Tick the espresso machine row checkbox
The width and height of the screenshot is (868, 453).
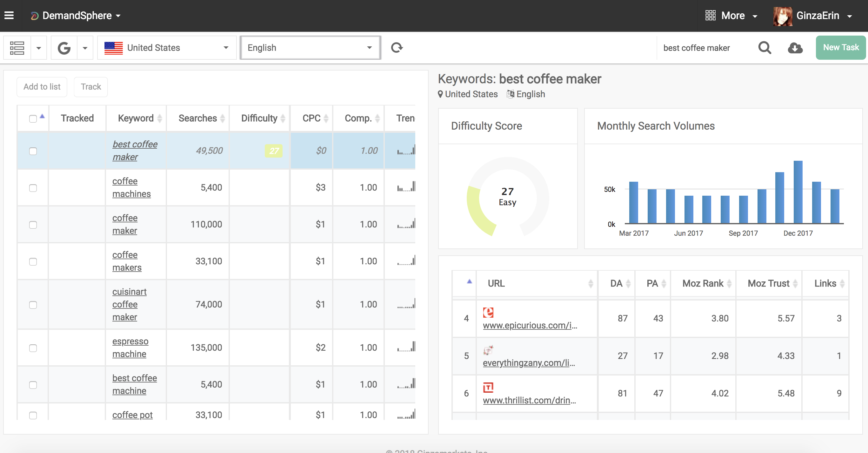[x=33, y=348]
